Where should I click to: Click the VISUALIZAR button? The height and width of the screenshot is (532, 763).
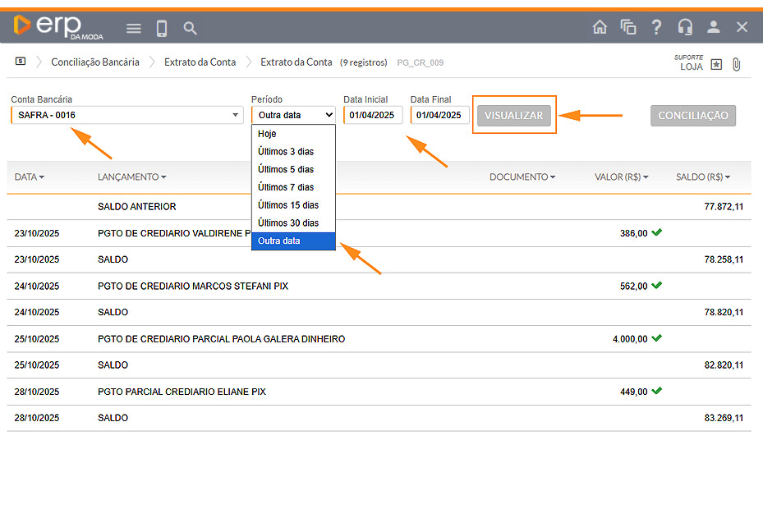coord(514,116)
